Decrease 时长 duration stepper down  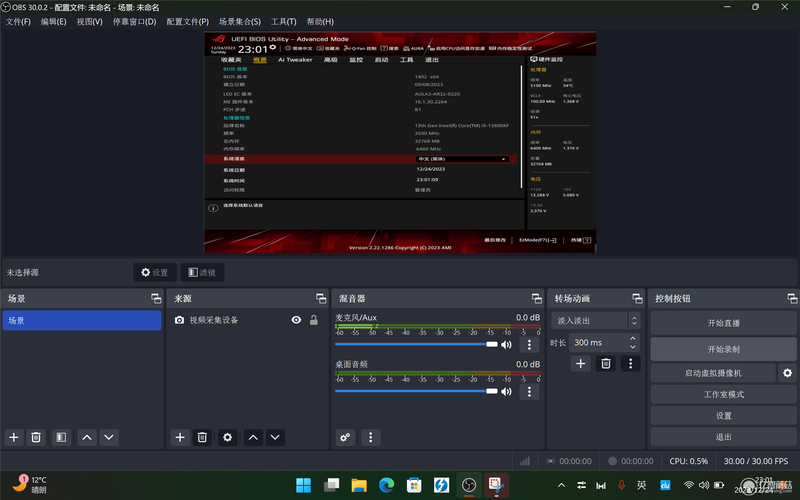[x=633, y=347]
